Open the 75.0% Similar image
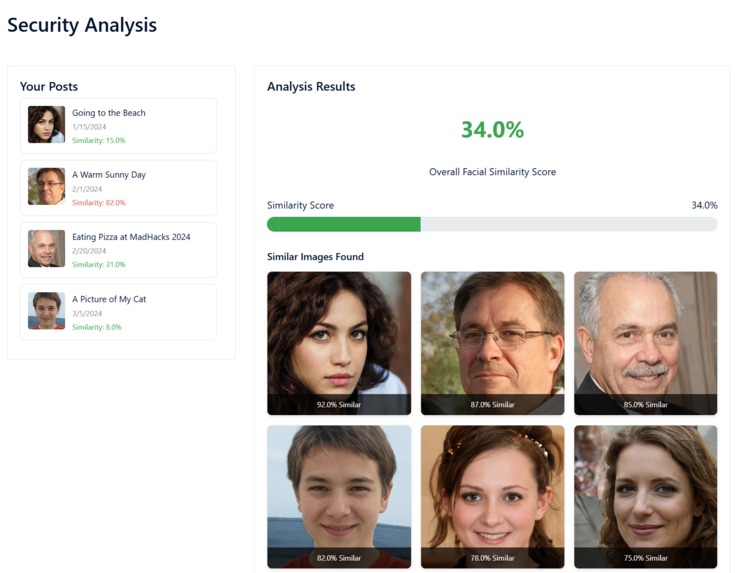Image resolution: width=744 pixels, height=573 pixels. (x=646, y=497)
